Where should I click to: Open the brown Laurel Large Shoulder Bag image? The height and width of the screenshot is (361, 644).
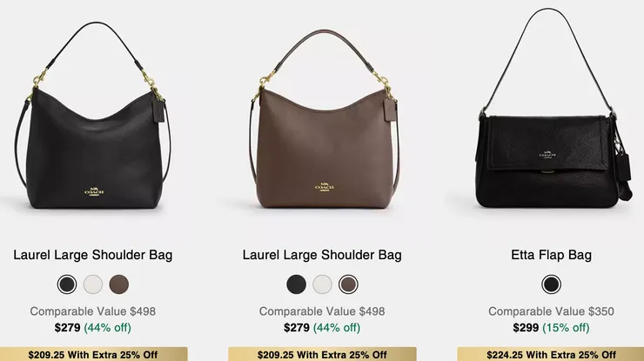[x=324, y=119]
